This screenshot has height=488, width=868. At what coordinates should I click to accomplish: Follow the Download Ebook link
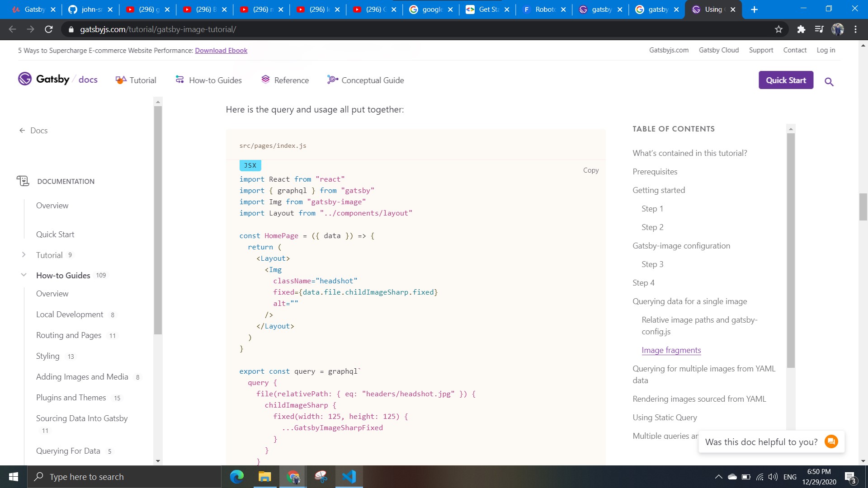point(221,51)
